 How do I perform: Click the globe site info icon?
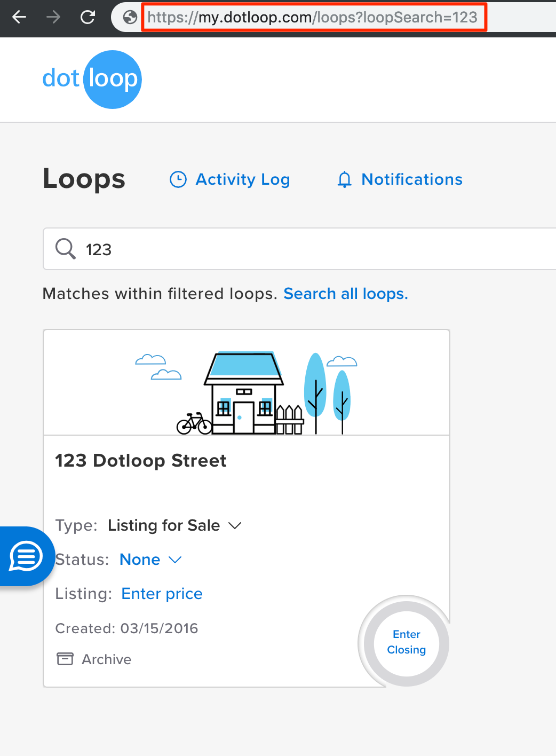[130, 18]
